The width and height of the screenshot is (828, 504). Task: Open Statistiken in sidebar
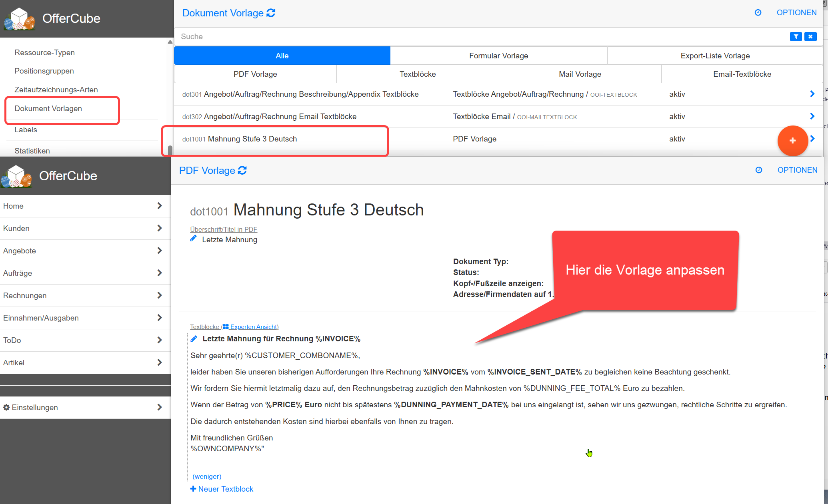tap(32, 151)
